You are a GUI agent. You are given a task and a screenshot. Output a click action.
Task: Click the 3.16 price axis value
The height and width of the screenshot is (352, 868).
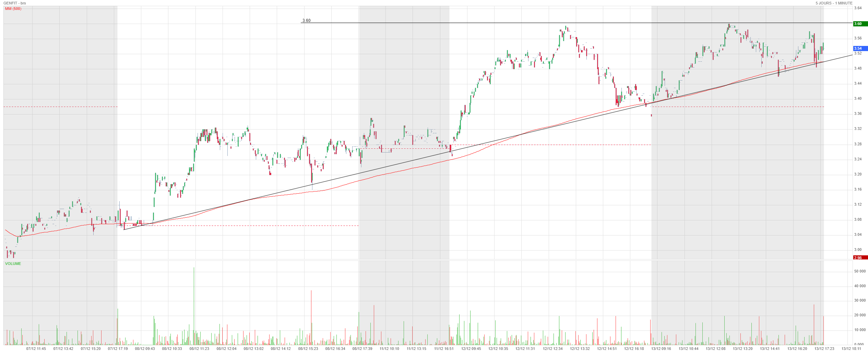[x=858, y=189]
